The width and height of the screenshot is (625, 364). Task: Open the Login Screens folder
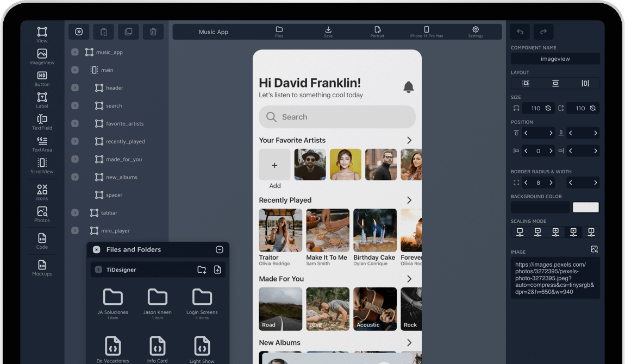tap(202, 301)
